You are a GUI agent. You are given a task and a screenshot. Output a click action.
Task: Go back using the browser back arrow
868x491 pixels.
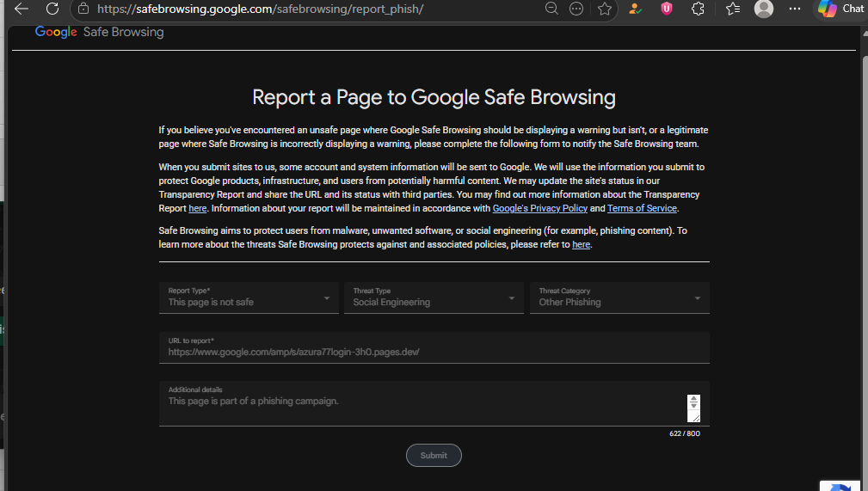[21, 9]
